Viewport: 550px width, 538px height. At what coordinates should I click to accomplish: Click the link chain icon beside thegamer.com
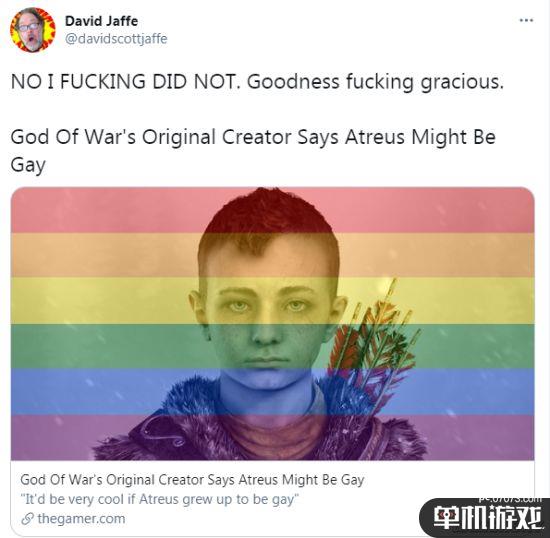click(x=27, y=519)
